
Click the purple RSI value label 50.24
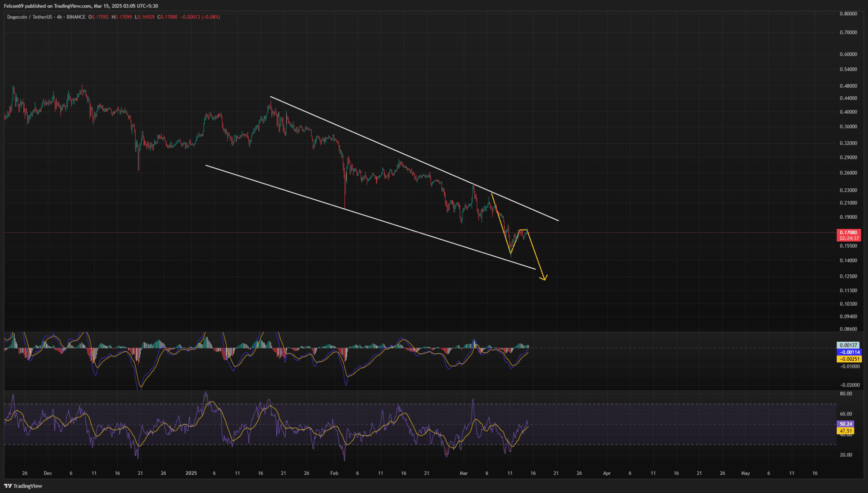846,424
